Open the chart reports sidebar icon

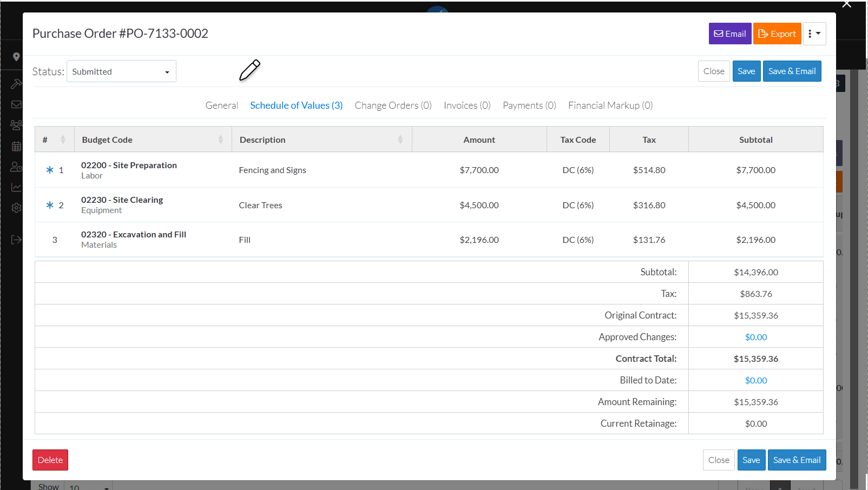click(x=16, y=187)
